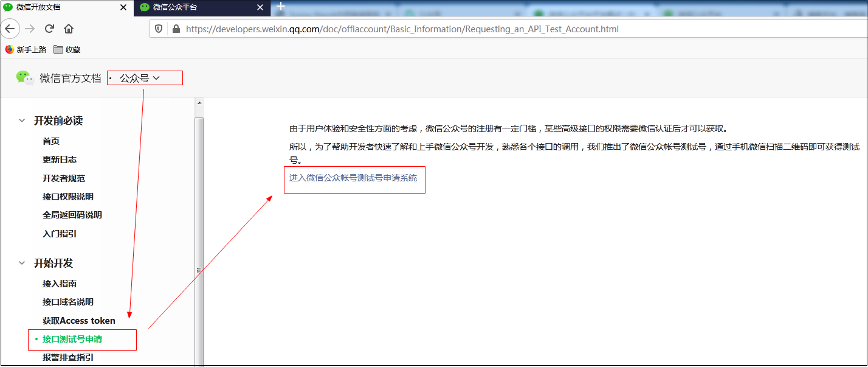Screen dimensions: 868x367
Task: Reload the page with refresh icon
Action: (x=50, y=29)
